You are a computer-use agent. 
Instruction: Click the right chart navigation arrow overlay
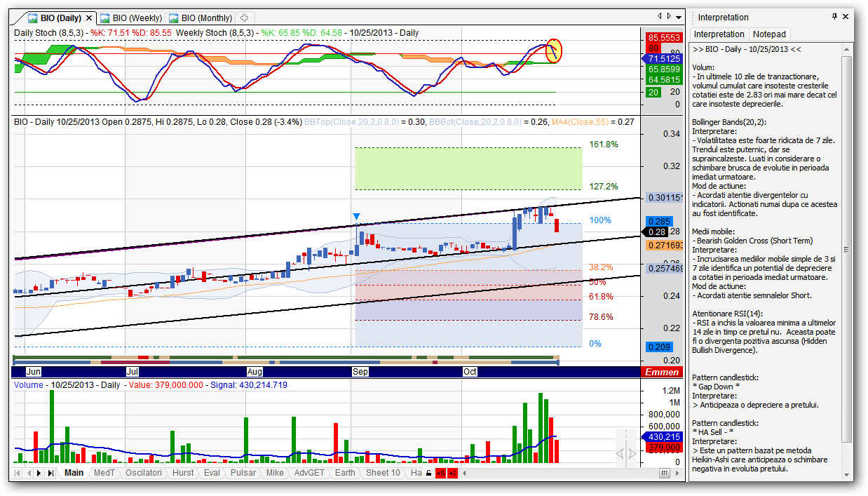[632, 454]
